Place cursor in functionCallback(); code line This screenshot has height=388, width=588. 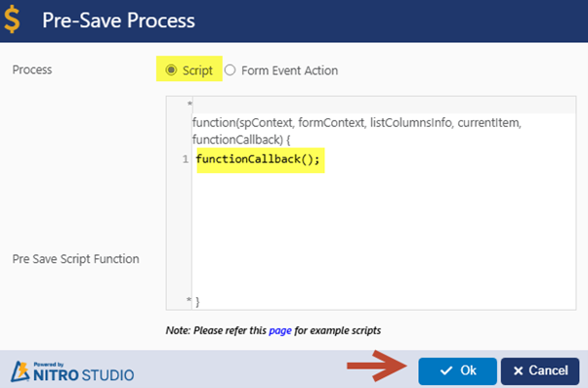click(258, 159)
